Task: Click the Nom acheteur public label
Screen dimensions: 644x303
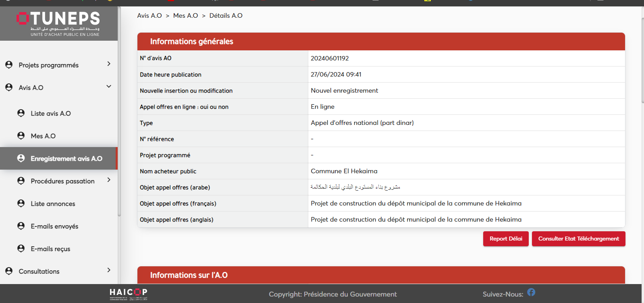Action: [168, 171]
